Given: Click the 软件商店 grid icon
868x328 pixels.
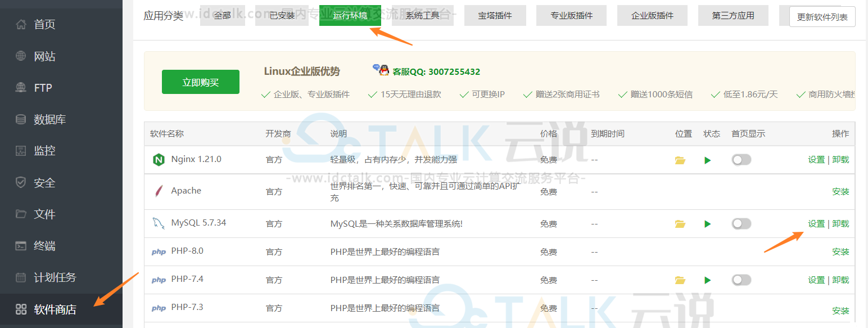Looking at the screenshot, I should [x=21, y=309].
